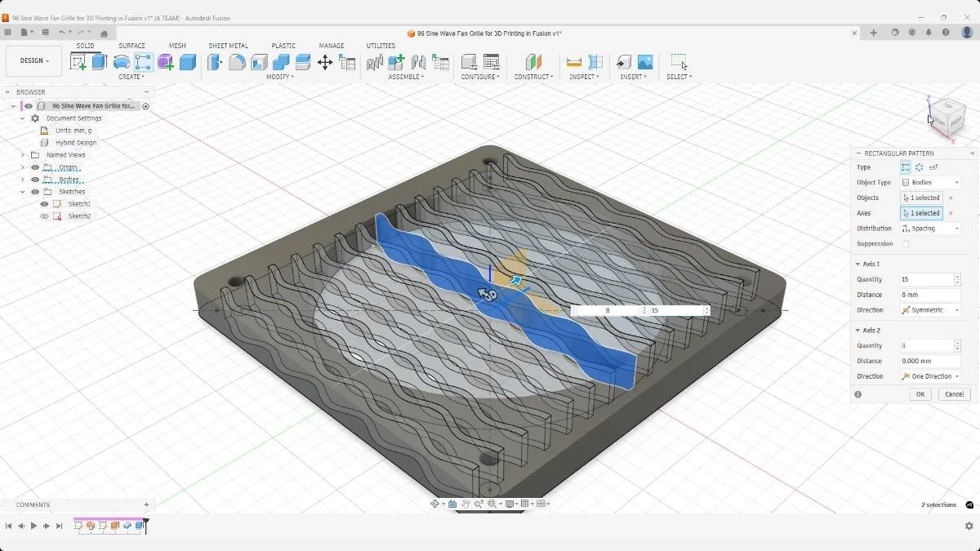Click the Insert image icon
The height and width of the screenshot is (551, 980).
(645, 62)
